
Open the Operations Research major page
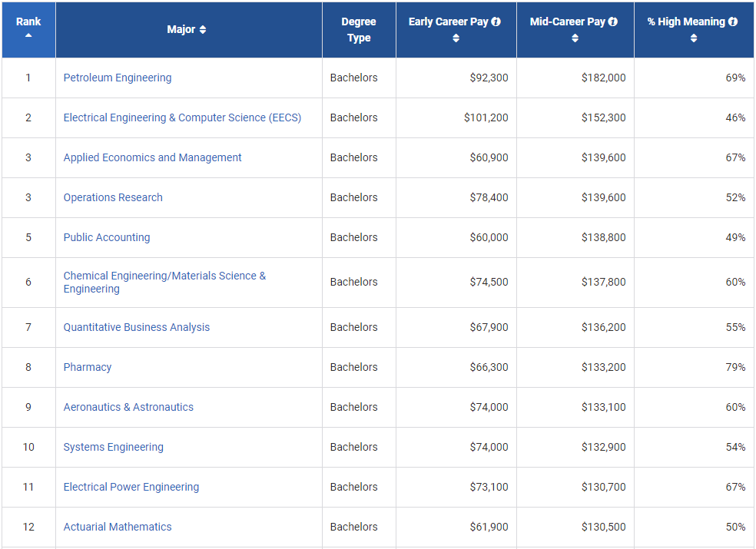coord(113,197)
